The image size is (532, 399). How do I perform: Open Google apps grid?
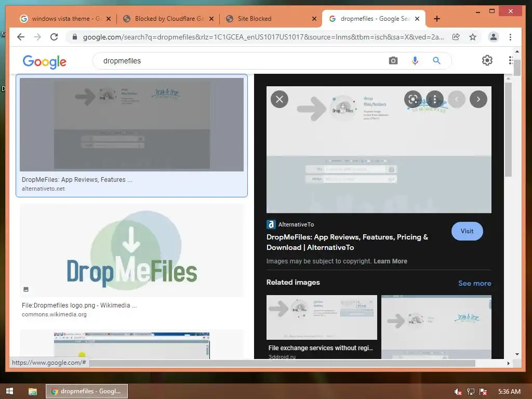pyautogui.click(x=511, y=60)
